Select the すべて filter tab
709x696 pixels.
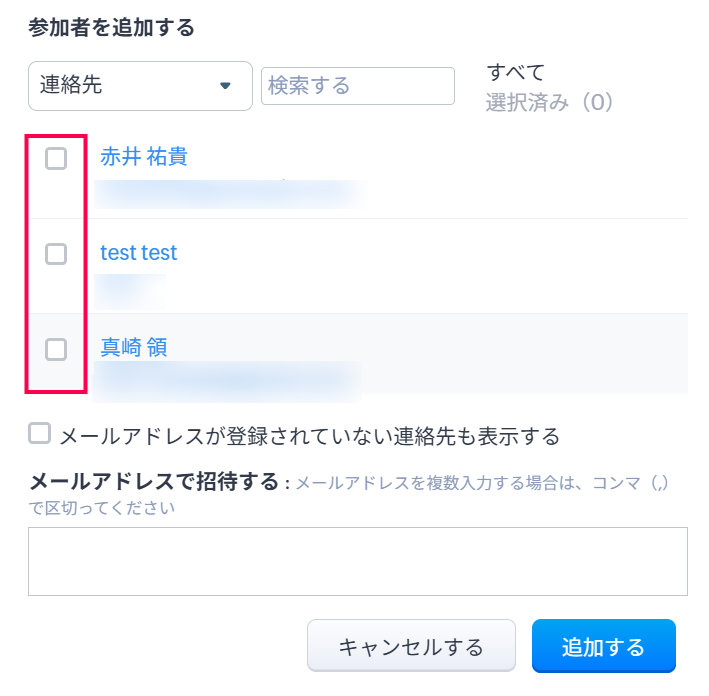coord(515,71)
